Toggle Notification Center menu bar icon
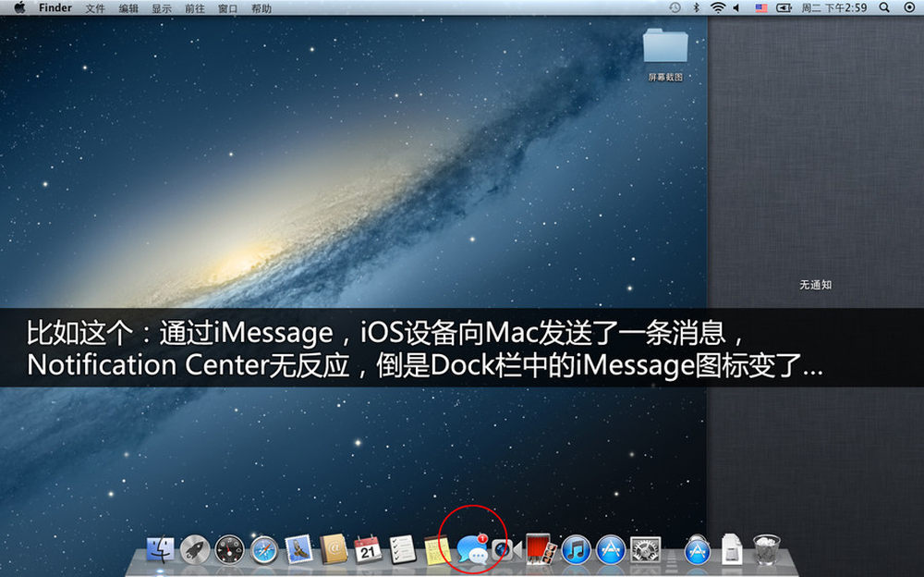 [x=909, y=7]
